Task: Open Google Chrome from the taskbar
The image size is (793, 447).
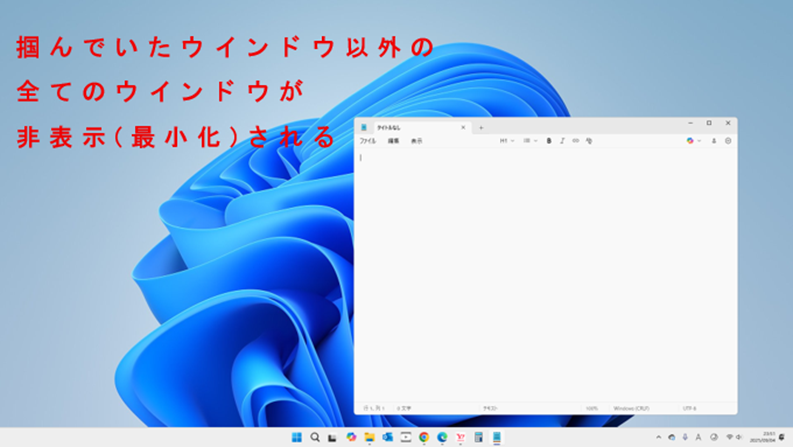Action: (424, 437)
